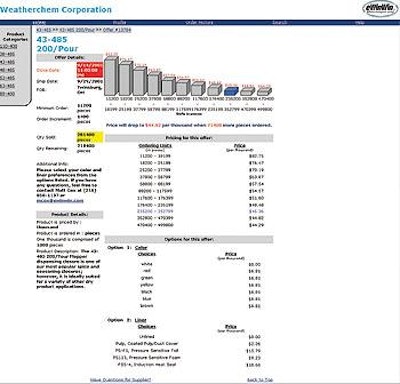Click the Product Details header bar
Screen dimensions: 400x384
point(70,214)
